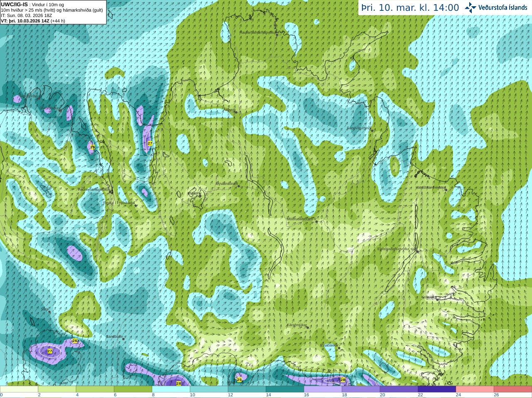The width and height of the screenshot is (532, 398).
Task: Click the Siglufjörður station dot
Action: [39, 98]
